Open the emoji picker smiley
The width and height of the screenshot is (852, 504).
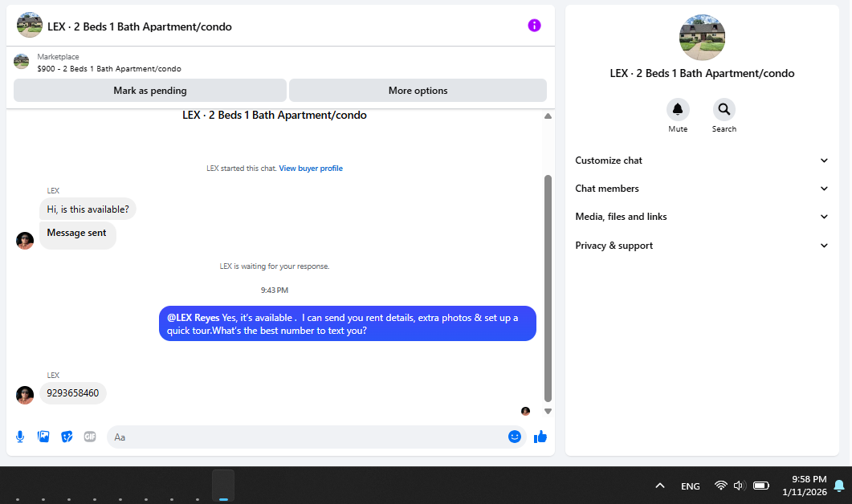click(x=514, y=437)
